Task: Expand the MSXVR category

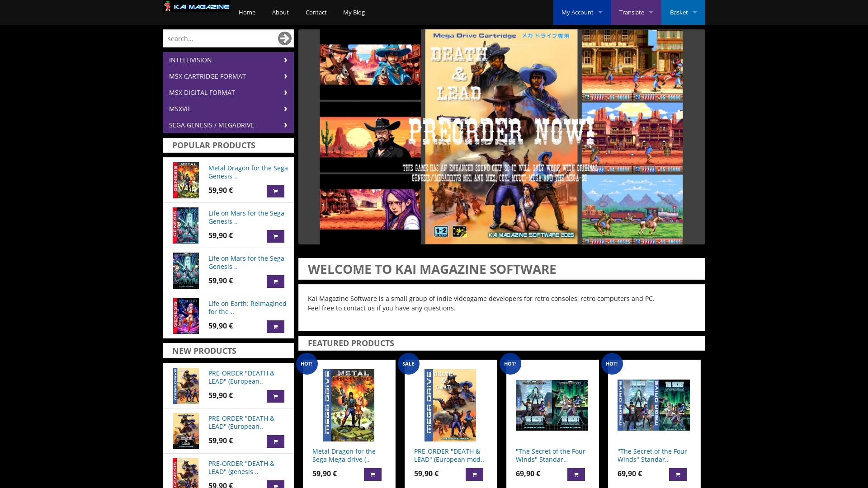Action: 228,109
